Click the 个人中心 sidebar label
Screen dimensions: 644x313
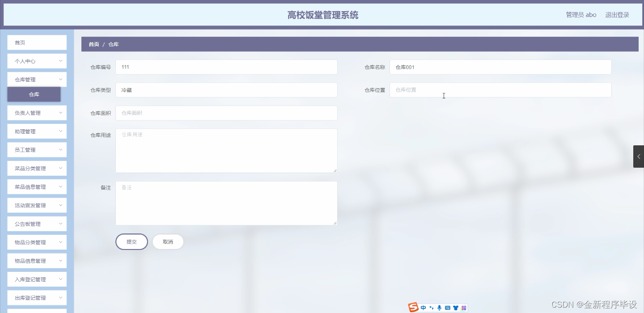click(x=25, y=61)
